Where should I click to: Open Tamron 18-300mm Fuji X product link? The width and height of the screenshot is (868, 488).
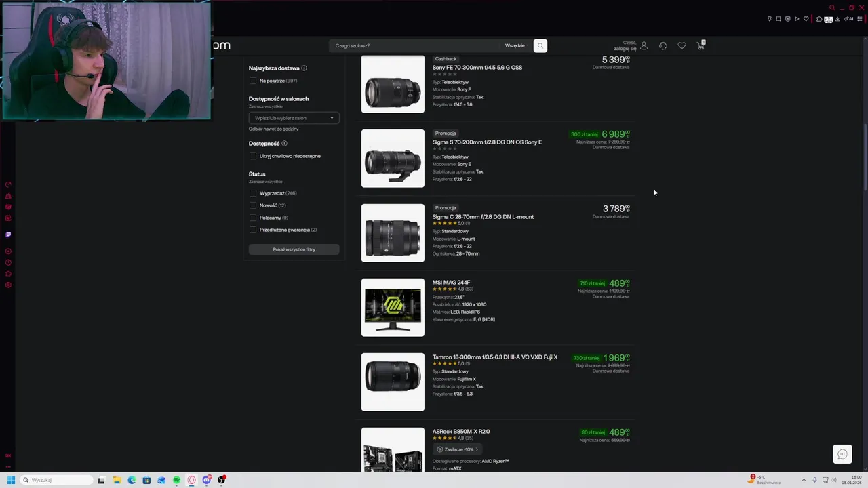click(495, 357)
